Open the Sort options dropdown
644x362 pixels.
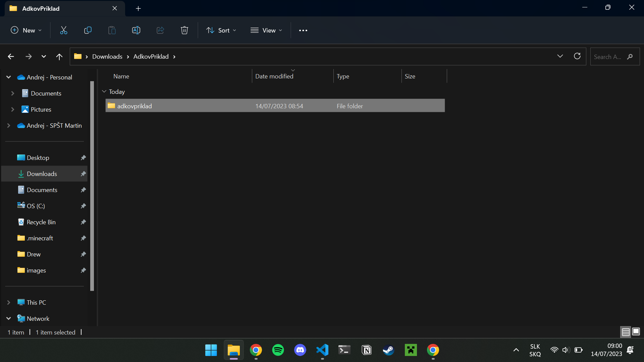(221, 30)
